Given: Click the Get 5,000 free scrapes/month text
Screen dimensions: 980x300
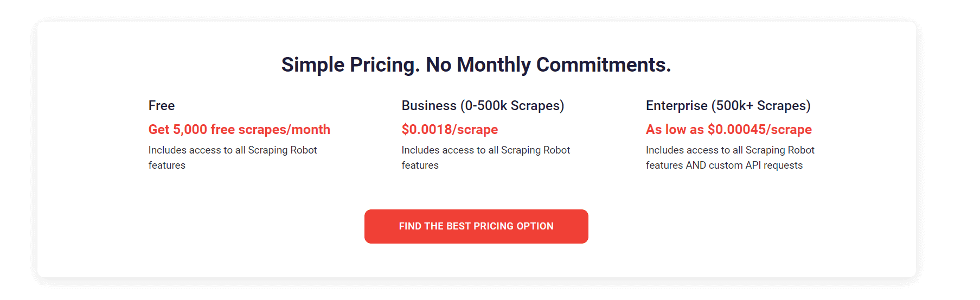Looking at the screenshot, I should coord(239,130).
